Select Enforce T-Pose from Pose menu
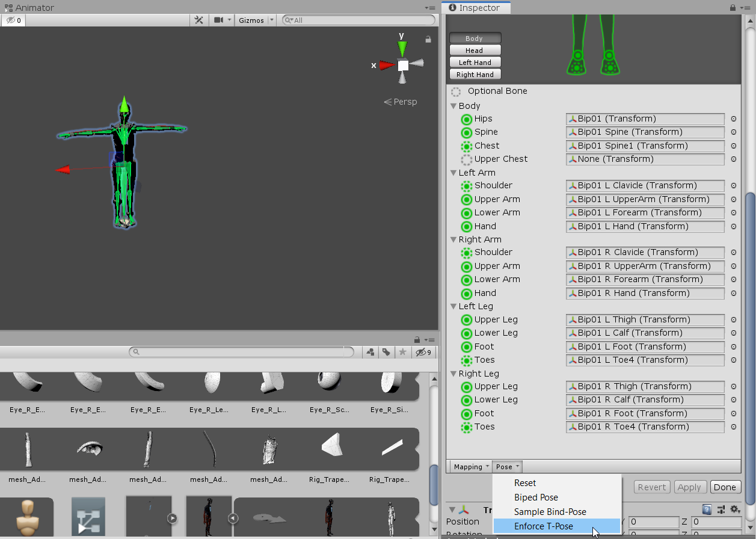The width and height of the screenshot is (756, 539). [x=543, y=526]
